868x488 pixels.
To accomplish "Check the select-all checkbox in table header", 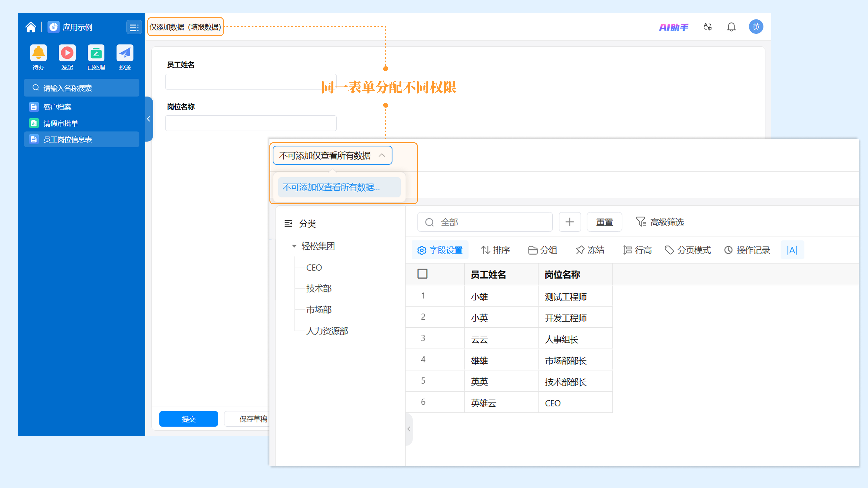I will pos(422,274).
